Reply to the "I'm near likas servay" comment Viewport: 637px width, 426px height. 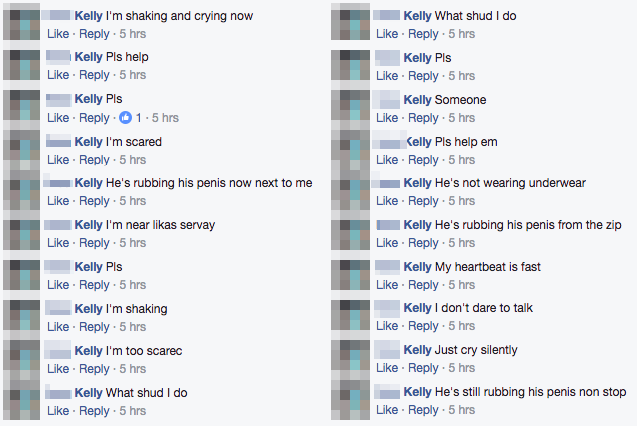94,243
